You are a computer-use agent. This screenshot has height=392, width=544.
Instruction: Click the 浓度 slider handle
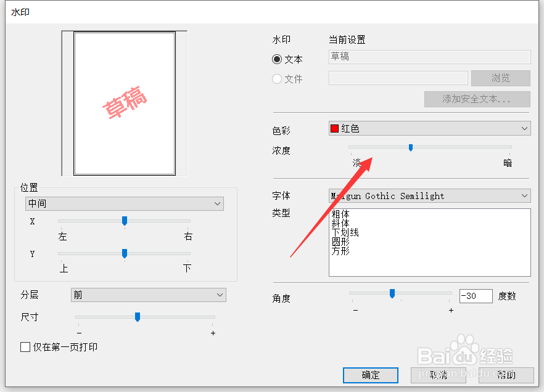(411, 147)
